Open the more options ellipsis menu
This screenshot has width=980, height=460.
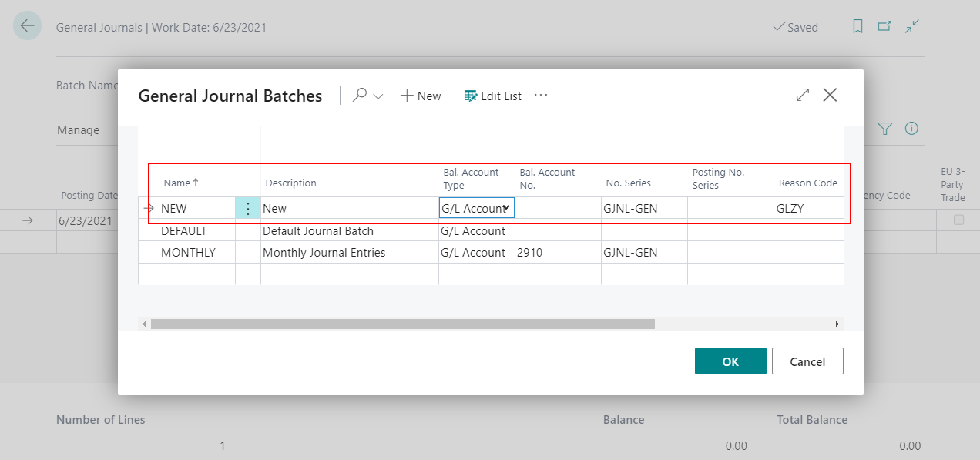click(540, 96)
